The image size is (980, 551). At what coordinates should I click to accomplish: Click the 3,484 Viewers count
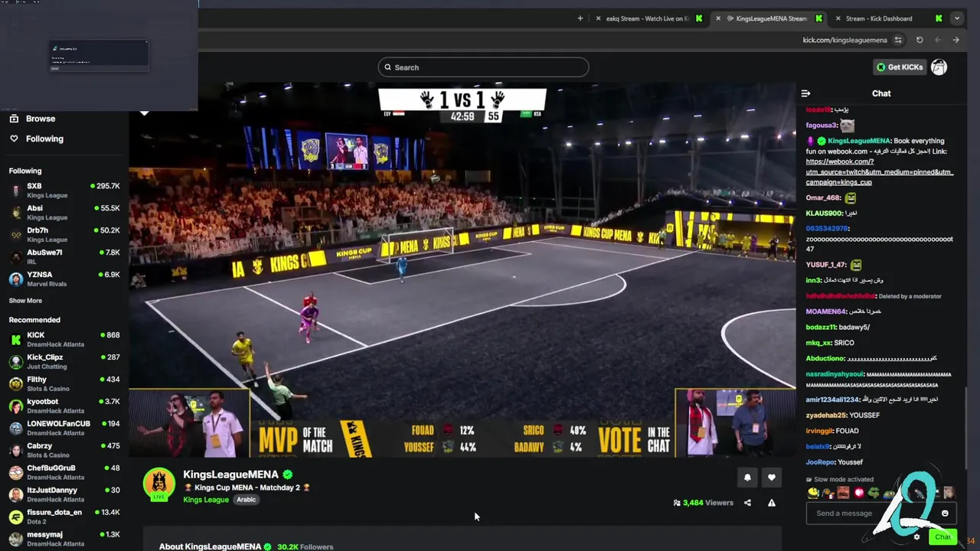[704, 503]
